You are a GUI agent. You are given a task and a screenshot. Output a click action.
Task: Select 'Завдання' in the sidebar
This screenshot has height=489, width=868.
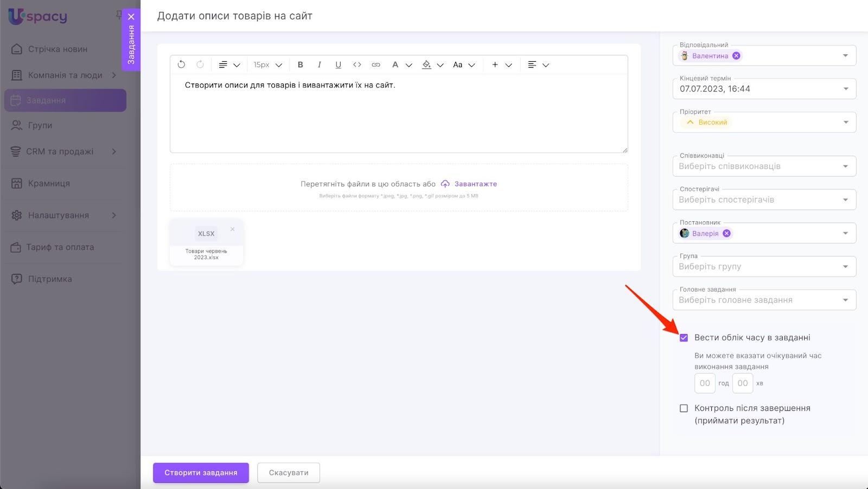tap(65, 100)
